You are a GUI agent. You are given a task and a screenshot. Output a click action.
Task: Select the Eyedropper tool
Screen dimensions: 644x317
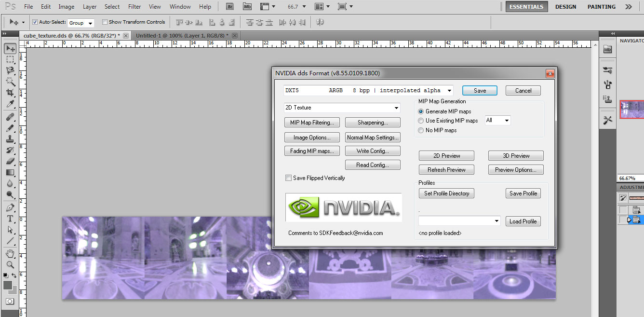10,104
